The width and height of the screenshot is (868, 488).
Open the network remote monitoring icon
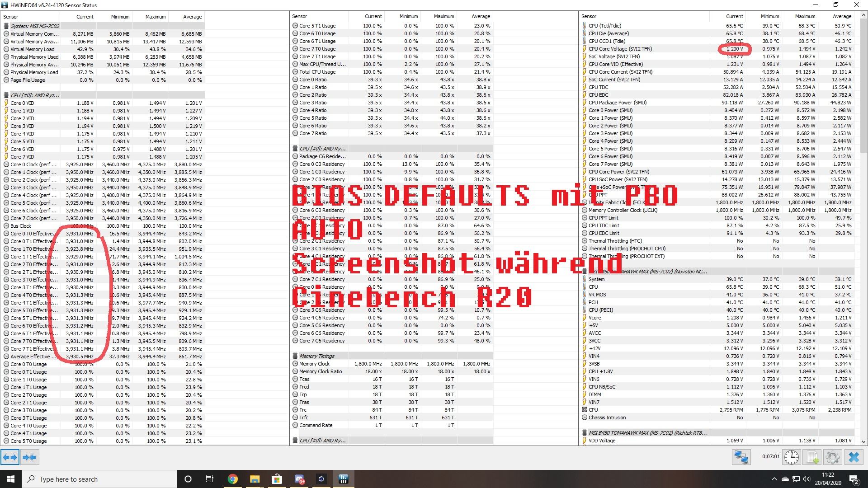coord(741,457)
